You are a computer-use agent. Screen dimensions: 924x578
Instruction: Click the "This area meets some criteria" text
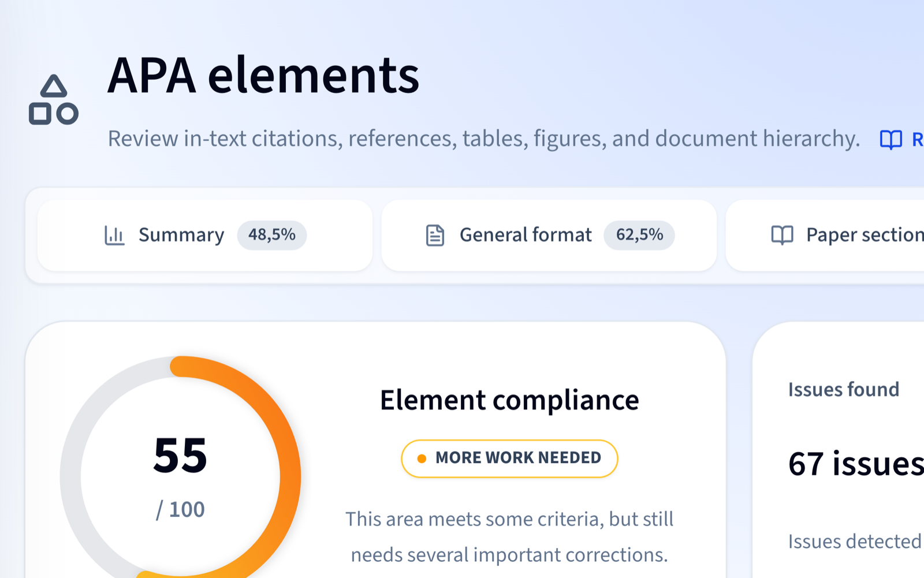[509, 537]
